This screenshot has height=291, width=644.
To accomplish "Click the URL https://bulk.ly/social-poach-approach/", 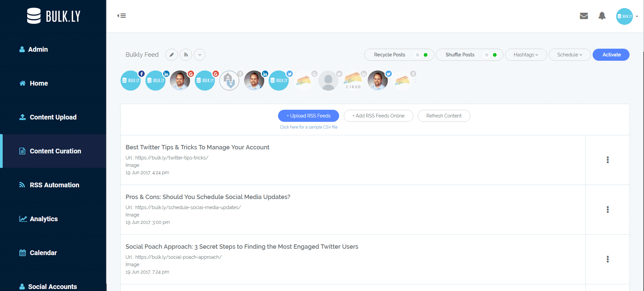I will click(179, 257).
